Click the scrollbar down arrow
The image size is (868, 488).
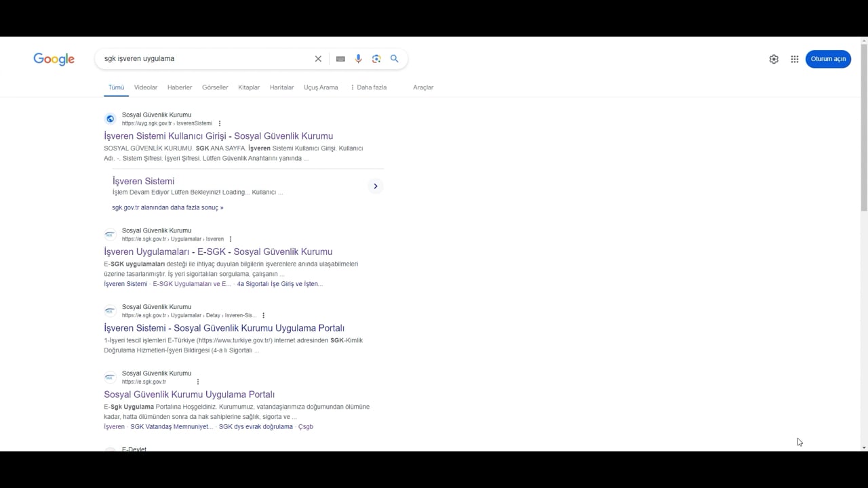[x=864, y=447]
